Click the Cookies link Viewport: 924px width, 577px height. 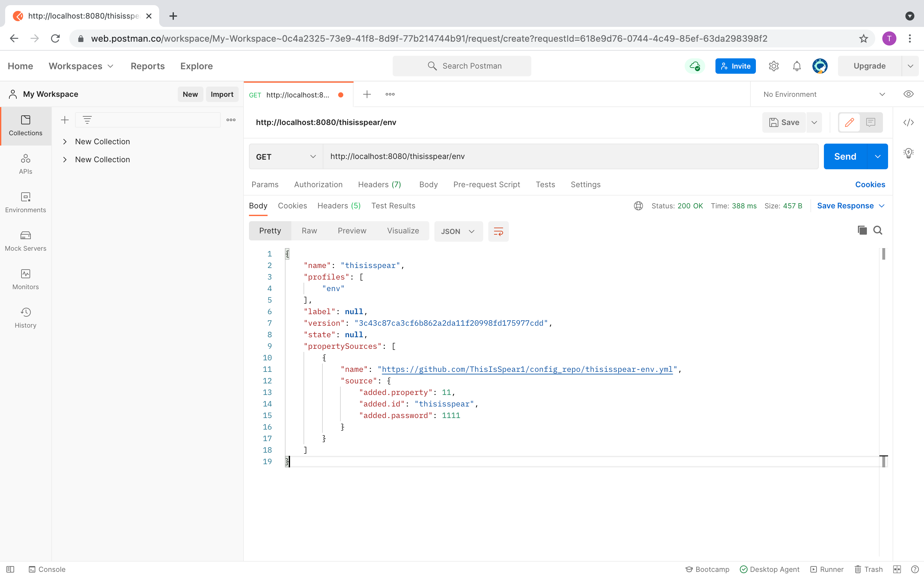pos(870,185)
